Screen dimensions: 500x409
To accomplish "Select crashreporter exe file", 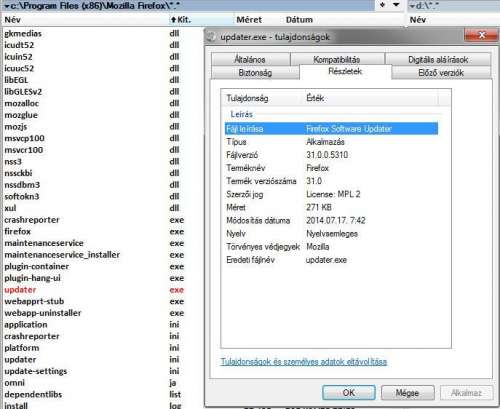I will [32, 220].
